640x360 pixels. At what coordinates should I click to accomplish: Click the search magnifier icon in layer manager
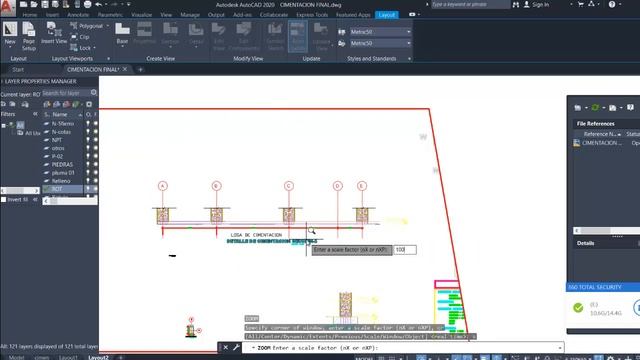[x=94, y=93]
